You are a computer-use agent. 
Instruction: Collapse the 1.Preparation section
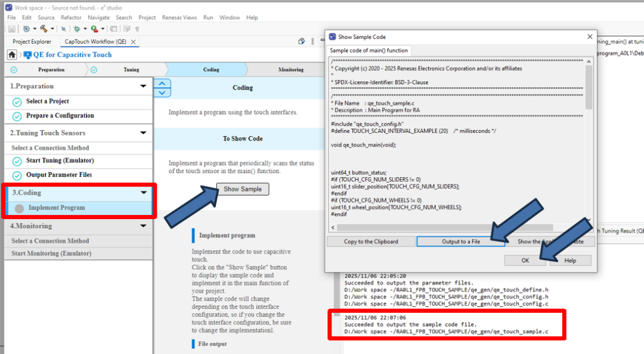(x=143, y=86)
